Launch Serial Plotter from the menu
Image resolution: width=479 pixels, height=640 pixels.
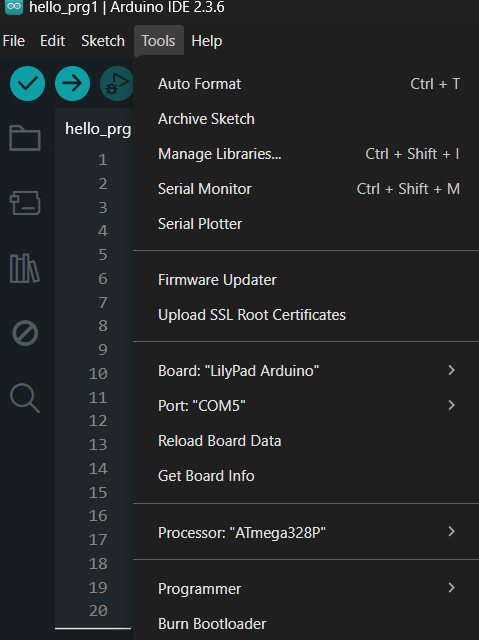306,224
